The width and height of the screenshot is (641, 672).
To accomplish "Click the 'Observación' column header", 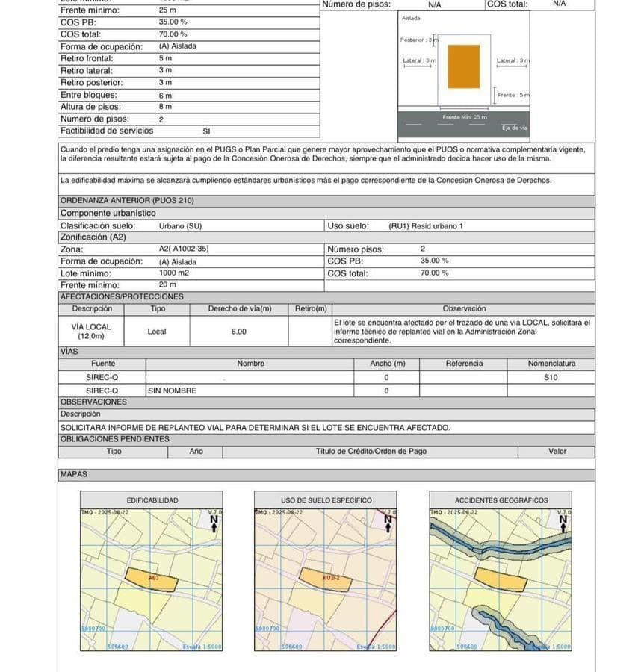I will [x=464, y=309].
